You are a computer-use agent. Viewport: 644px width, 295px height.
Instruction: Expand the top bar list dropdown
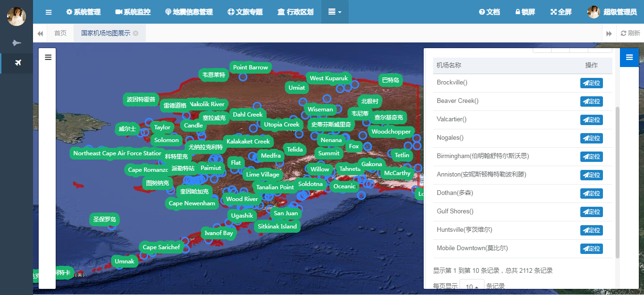click(x=335, y=12)
